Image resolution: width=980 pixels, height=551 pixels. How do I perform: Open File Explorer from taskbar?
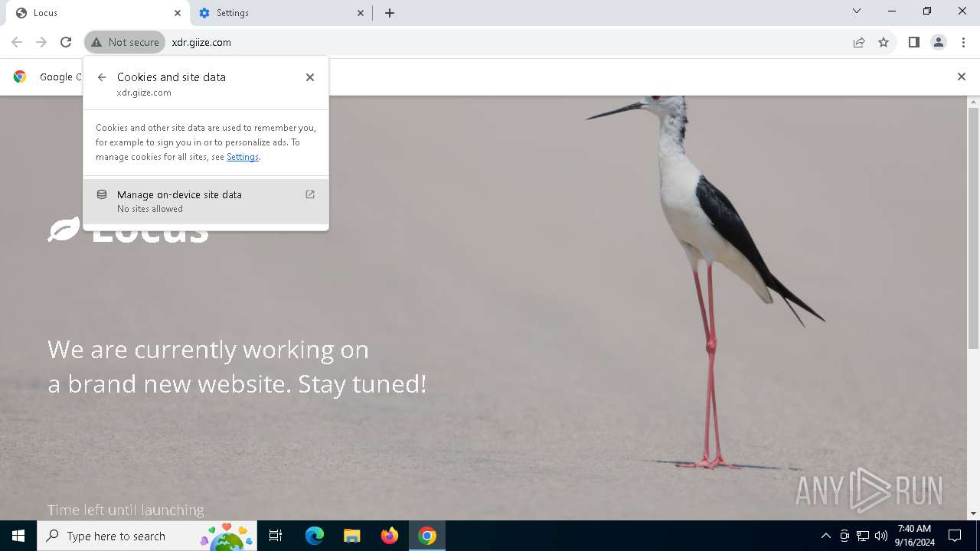click(351, 536)
